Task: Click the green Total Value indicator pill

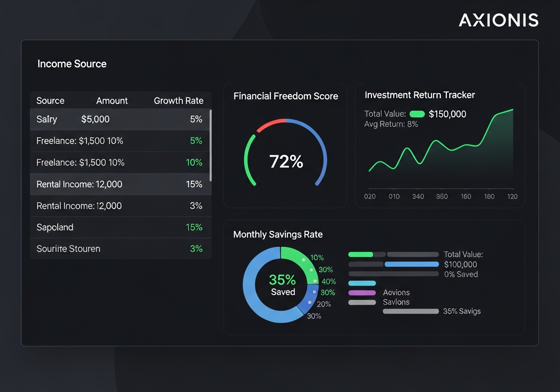Action: [417, 114]
